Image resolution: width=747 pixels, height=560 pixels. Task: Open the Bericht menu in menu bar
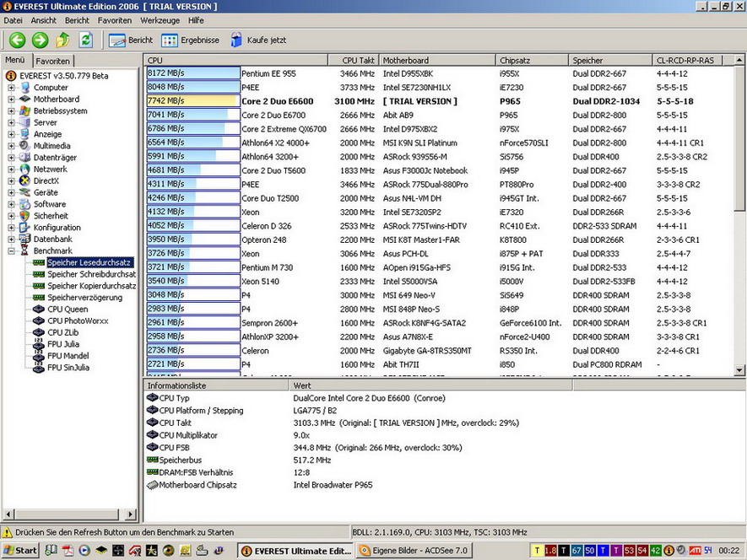pyautogui.click(x=77, y=19)
